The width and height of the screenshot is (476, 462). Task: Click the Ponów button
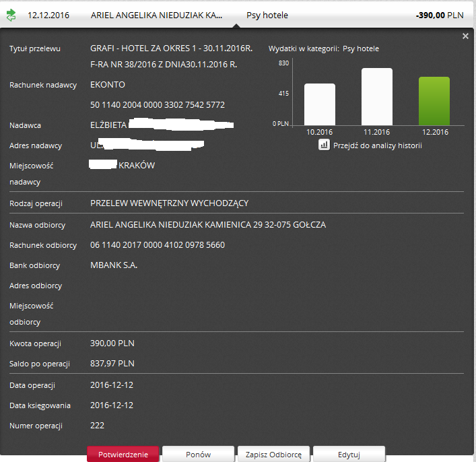coord(198,455)
